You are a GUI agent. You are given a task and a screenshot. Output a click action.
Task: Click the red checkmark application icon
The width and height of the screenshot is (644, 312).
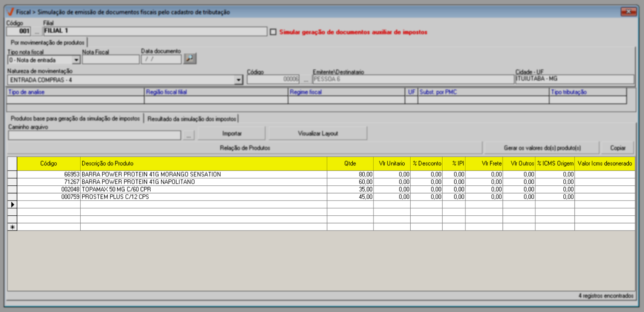click(10, 12)
